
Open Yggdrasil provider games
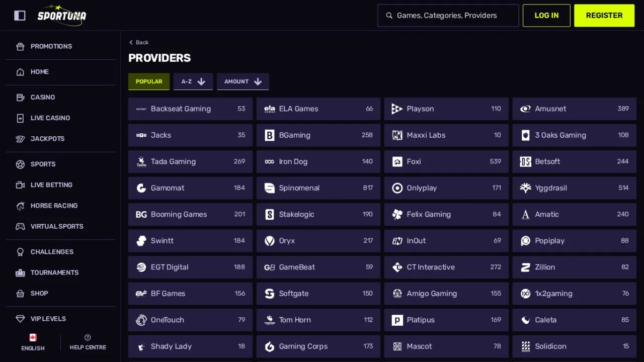[x=574, y=188]
